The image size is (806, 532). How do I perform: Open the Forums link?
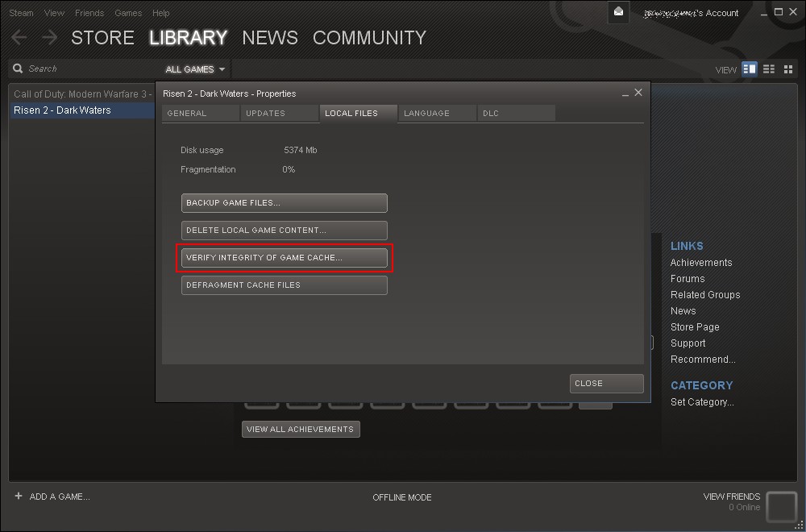688,279
